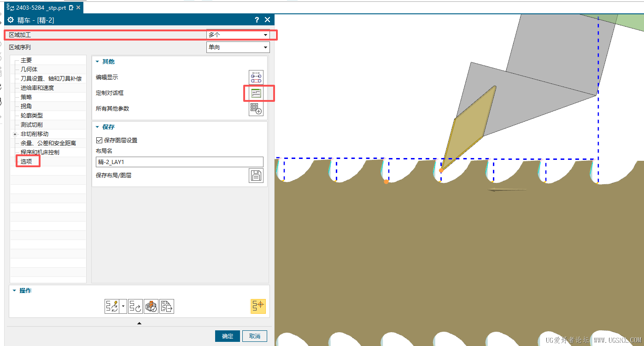Click the dialog help question mark icon
The height and width of the screenshot is (346, 644).
pos(257,20)
